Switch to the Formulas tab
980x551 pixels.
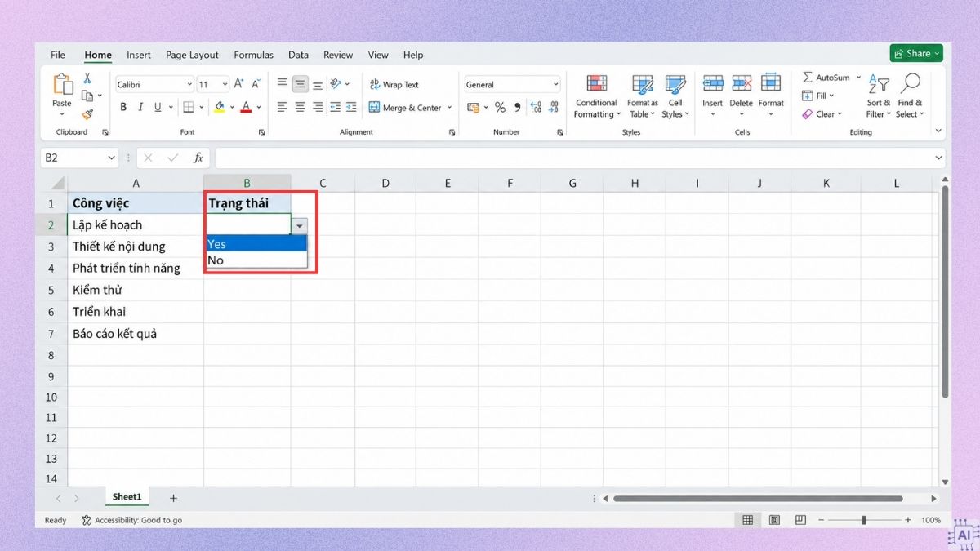(254, 55)
